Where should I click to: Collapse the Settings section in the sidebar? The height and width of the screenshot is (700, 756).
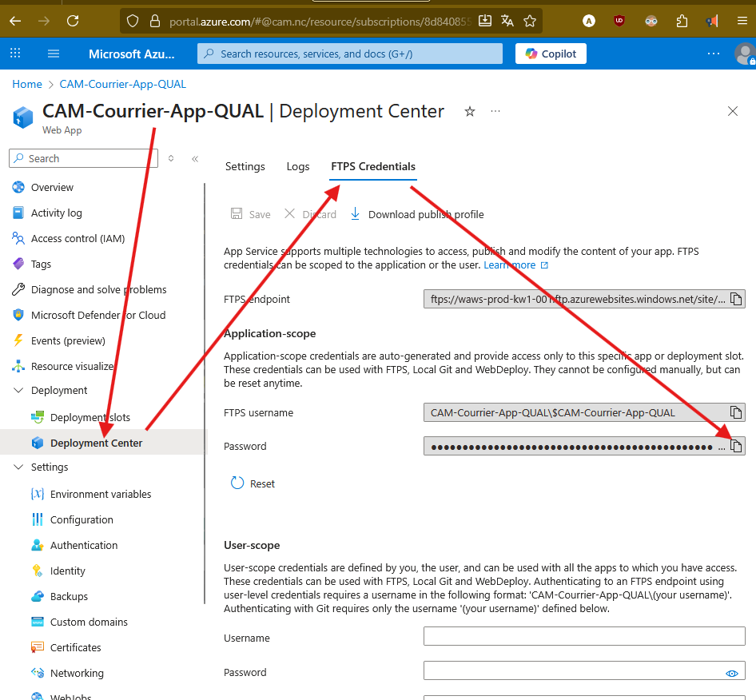click(19, 467)
